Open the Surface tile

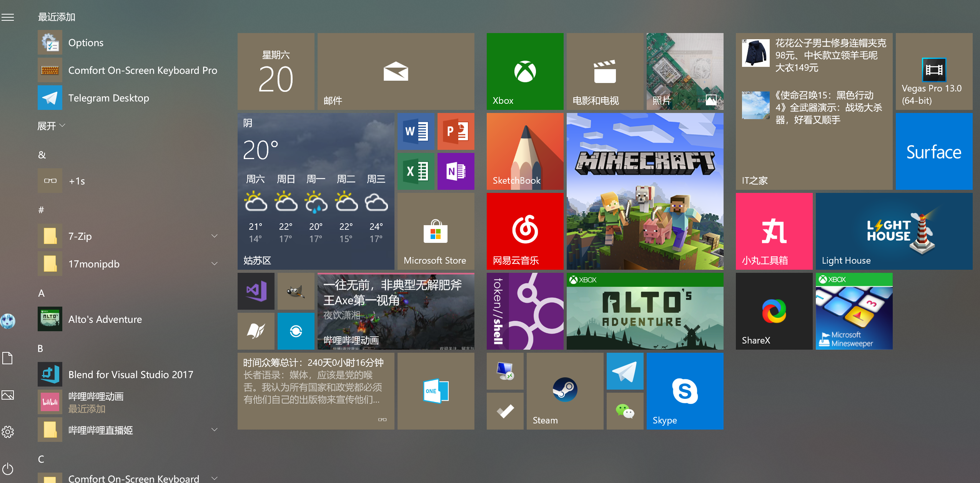click(x=934, y=151)
